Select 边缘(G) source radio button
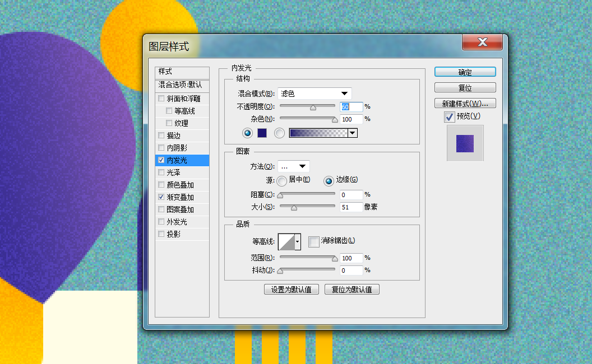 pos(329,181)
